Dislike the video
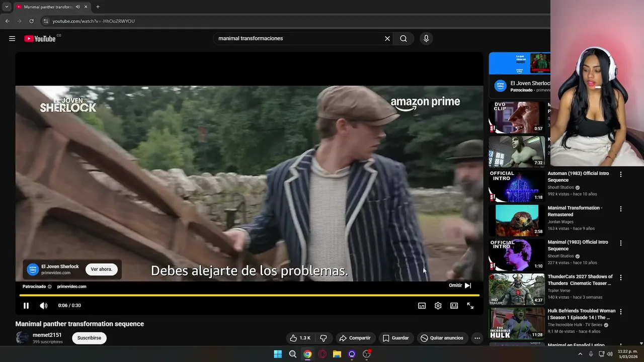Screen dimensions: 644x362 click(324, 338)
